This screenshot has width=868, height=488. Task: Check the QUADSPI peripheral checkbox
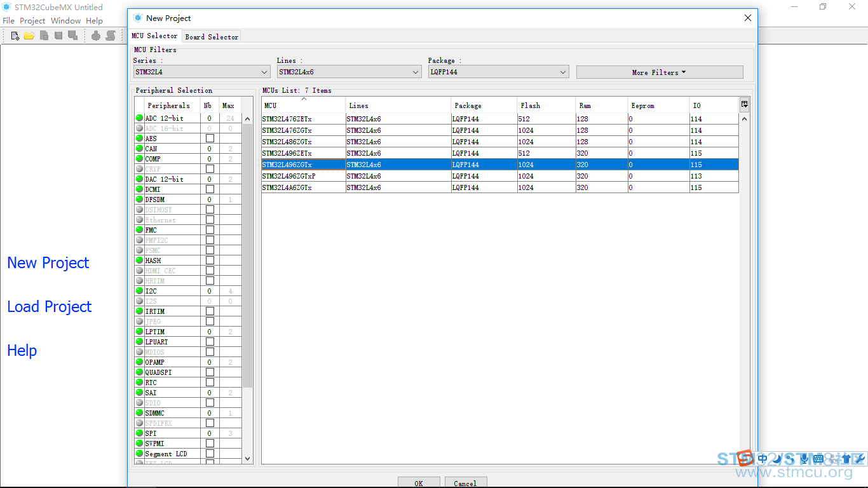(x=210, y=372)
